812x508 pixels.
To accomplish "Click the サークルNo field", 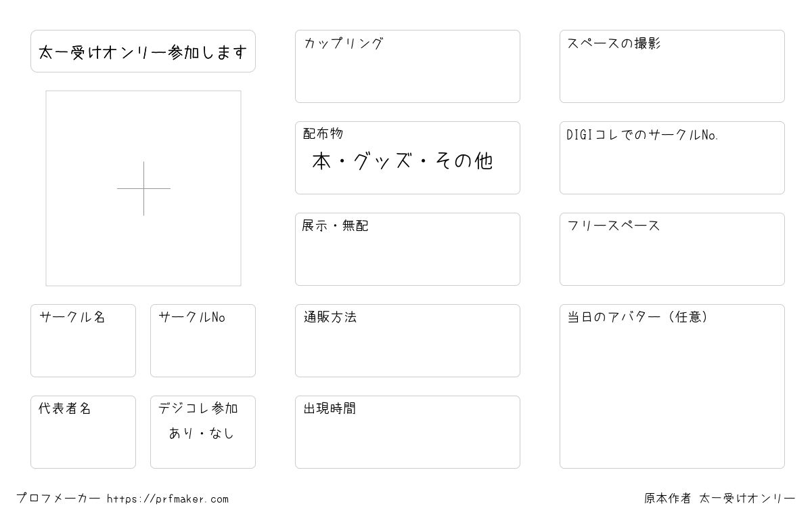I will (203, 341).
